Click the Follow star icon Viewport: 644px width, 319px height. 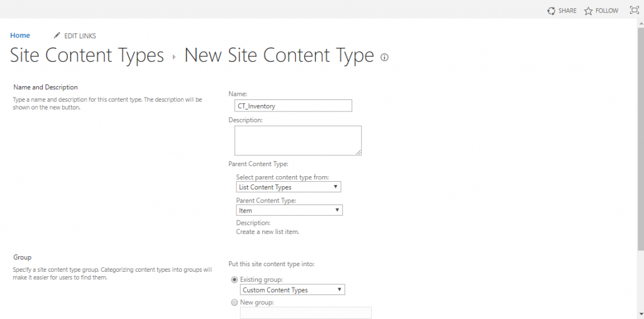588,11
